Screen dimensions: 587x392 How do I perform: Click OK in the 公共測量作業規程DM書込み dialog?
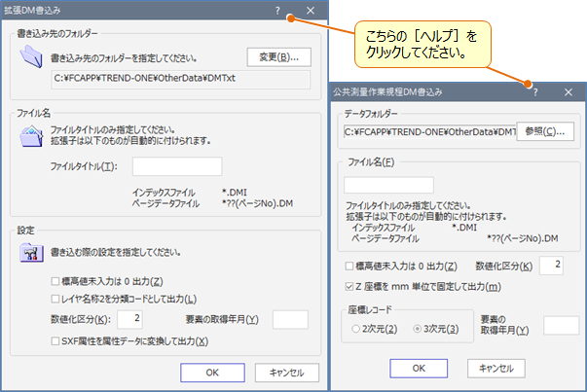pyautogui.click(x=419, y=369)
